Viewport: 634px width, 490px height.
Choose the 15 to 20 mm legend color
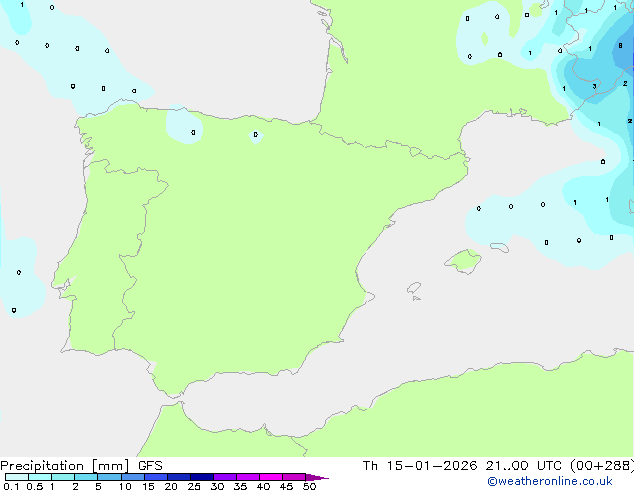[156, 477]
